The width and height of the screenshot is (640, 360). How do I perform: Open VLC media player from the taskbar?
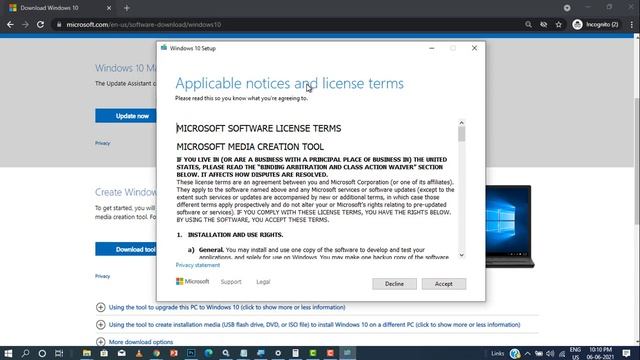pos(139,353)
